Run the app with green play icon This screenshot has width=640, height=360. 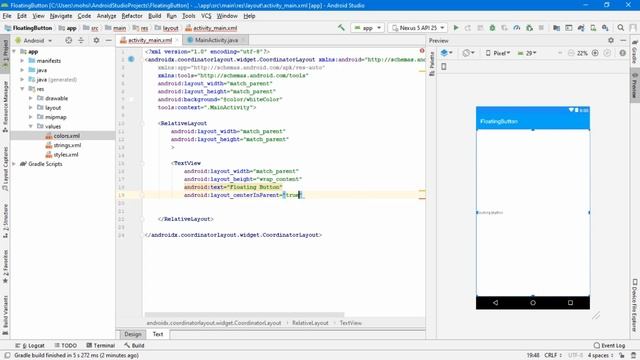(456, 28)
